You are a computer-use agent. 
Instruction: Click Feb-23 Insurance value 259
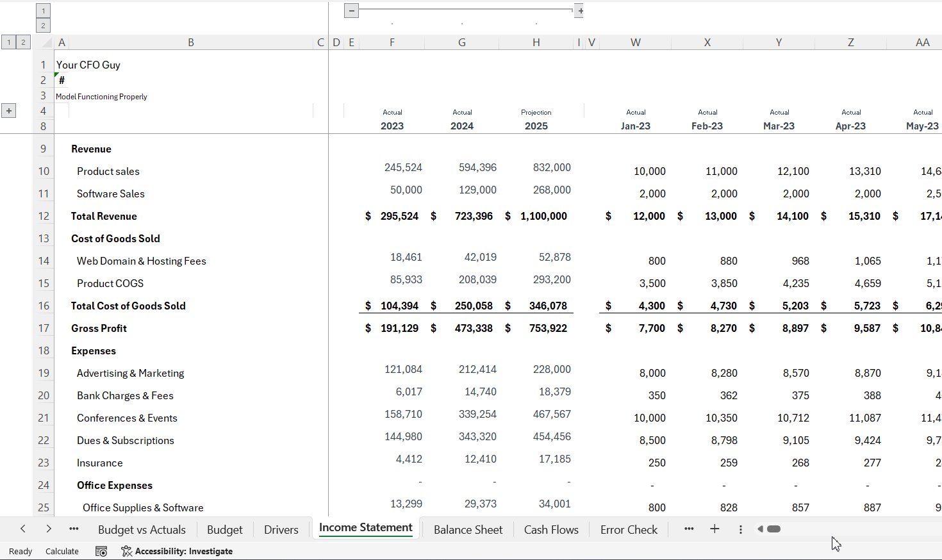tap(729, 463)
